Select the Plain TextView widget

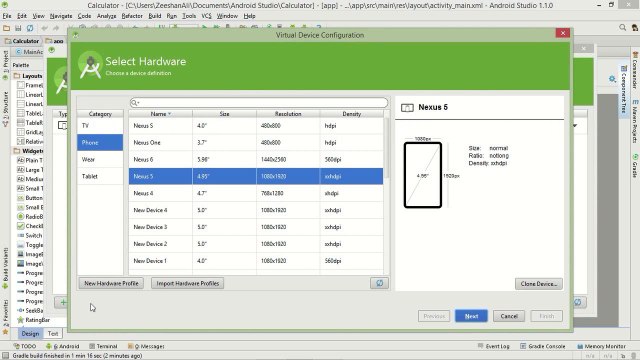(x=30, y=160)
